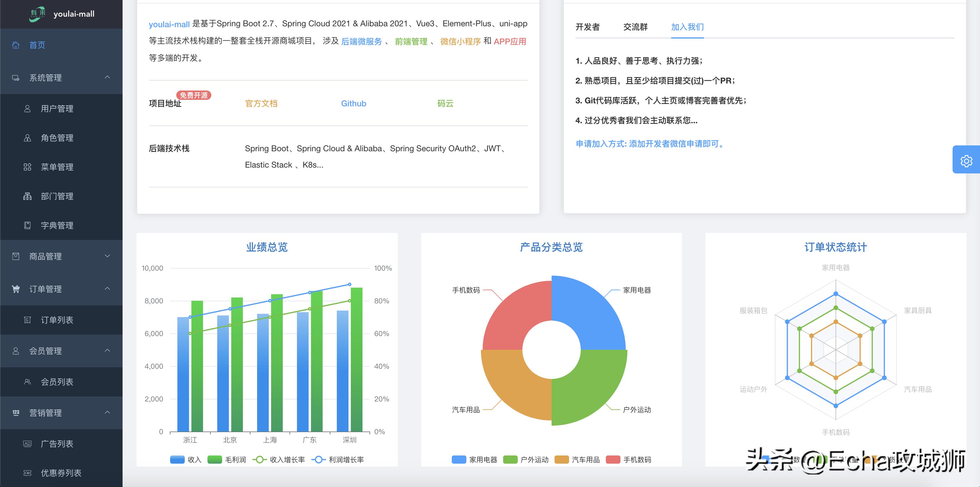This screenshot has height=487, width=980.
Task: Click the 菜单管理 menu icon
Action: [x=27, y=167]
